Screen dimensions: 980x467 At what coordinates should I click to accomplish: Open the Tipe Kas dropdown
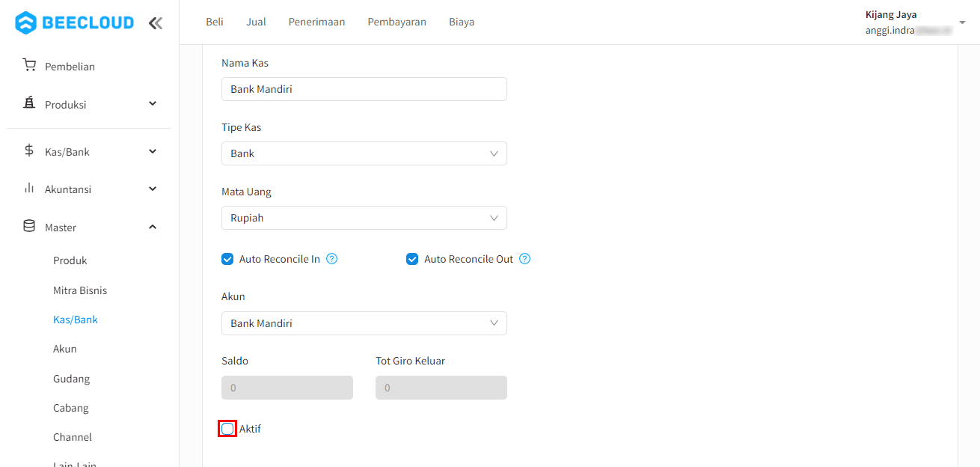pyautogui.click(x=364, y=153)
